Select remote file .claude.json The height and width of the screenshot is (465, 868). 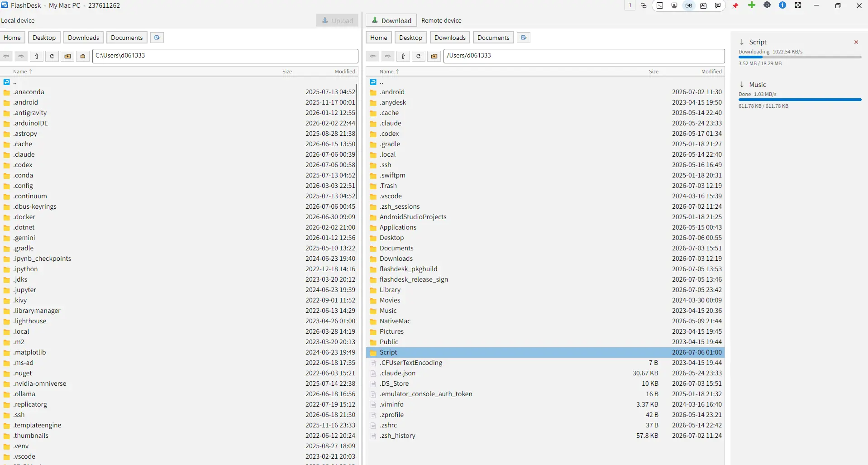click(545, 373)
